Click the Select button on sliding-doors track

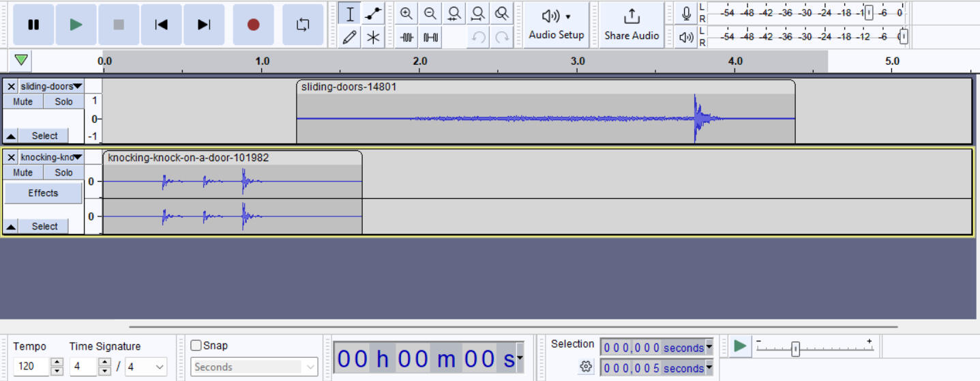pos(44,135)
